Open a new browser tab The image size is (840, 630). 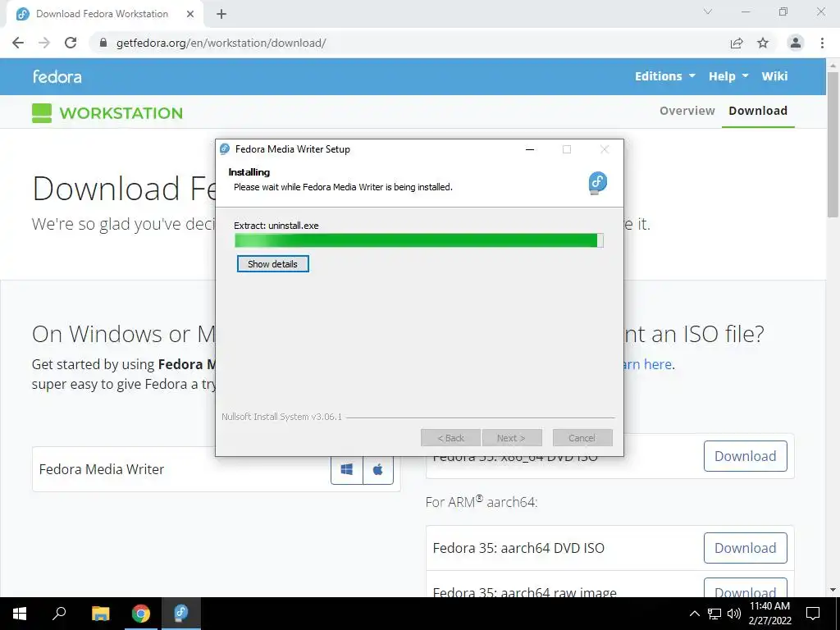click(x=221, y=14)
